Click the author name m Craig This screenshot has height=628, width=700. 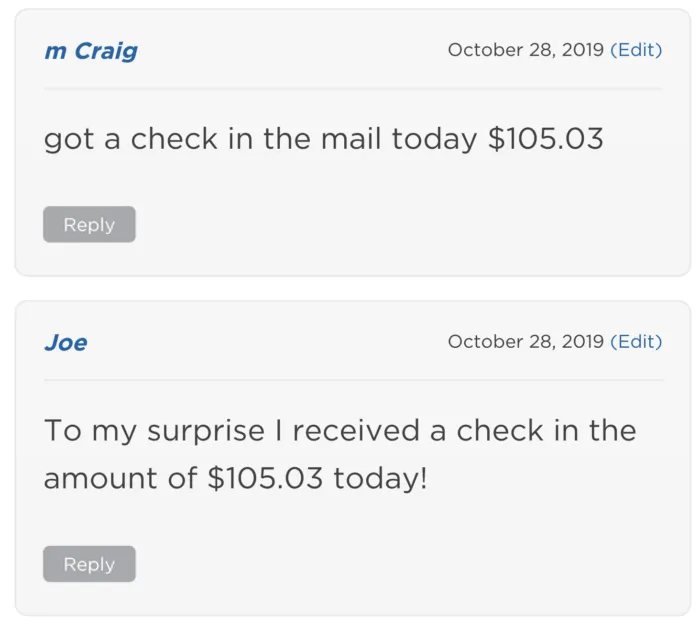coord(91,51)
